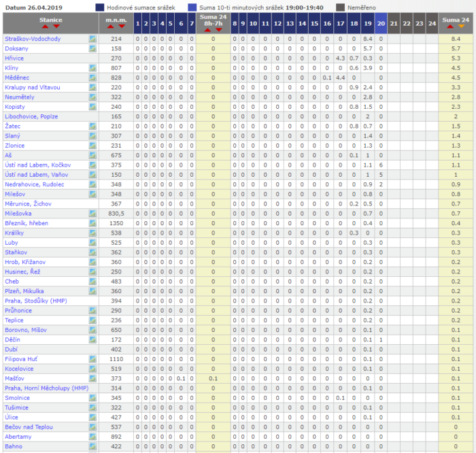Screen dimensions: 476x453
Task: Sort Stanice column descending with down arrow
Action: [56, 27]
